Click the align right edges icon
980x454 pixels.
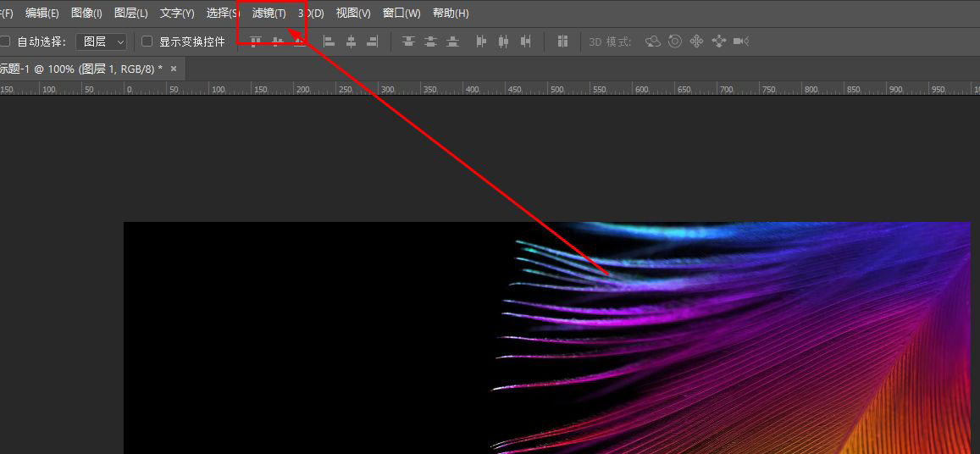[x=373, y=42]
